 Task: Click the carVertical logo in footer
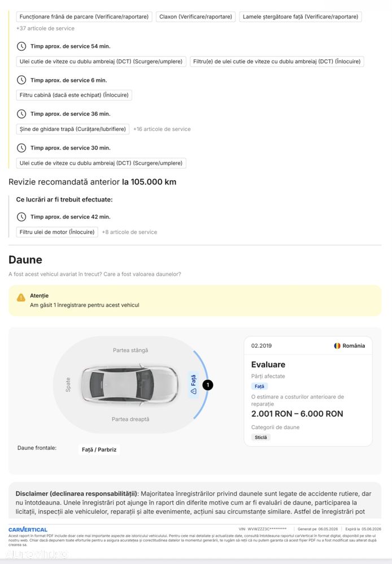tap(28, 530)
